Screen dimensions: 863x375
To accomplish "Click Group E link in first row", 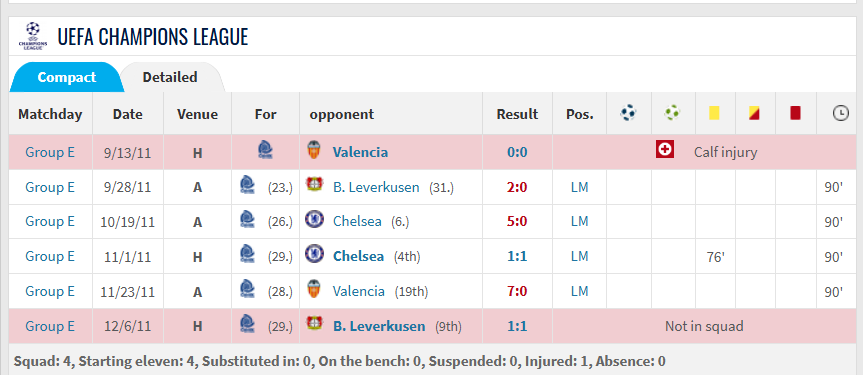I will [50, 153].
